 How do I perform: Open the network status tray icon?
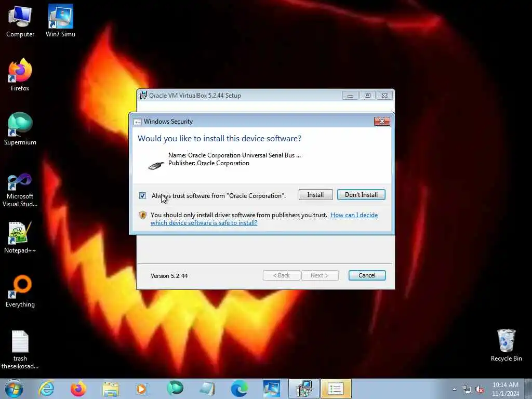(467, 390)
